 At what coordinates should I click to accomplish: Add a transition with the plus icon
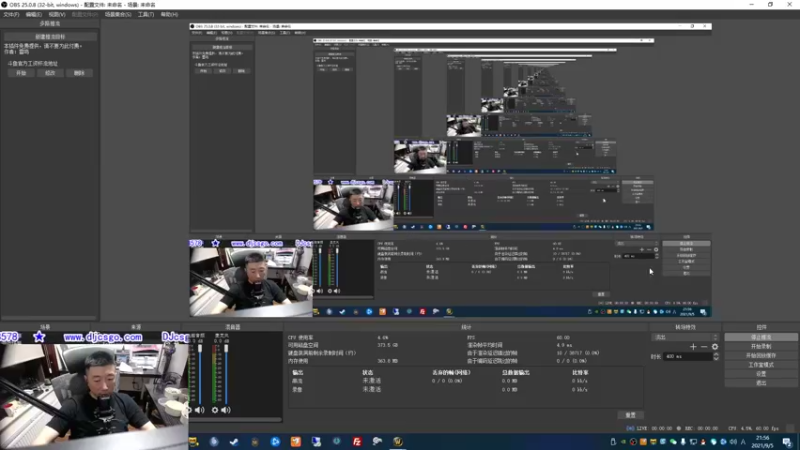[693, 347]
